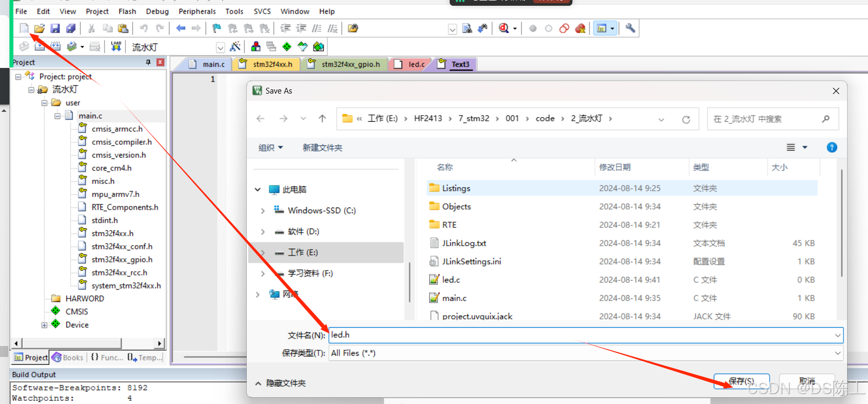Click the New file toolbar icon

[x=24, y=28]
